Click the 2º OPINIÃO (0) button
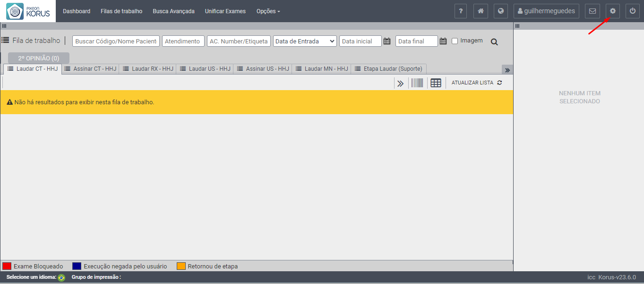The image size is (644, 284). [39, 58]
